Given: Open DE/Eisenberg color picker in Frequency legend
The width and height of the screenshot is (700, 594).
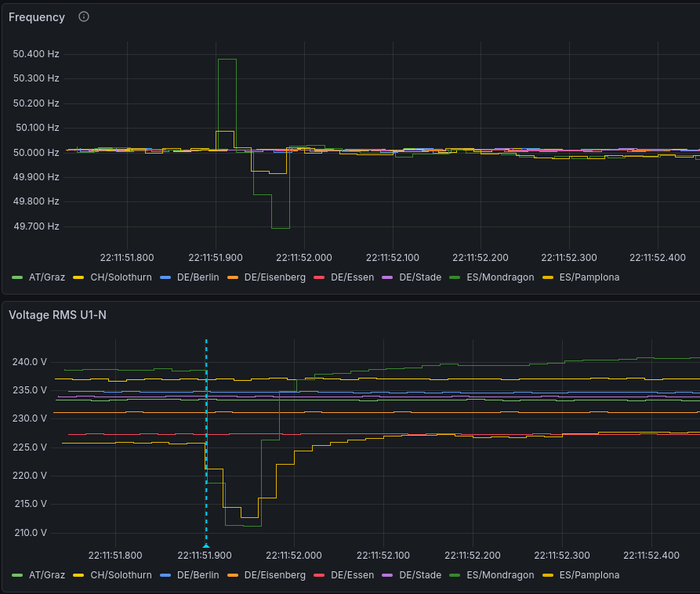Looking at the screenshot, I should [233, 277].
